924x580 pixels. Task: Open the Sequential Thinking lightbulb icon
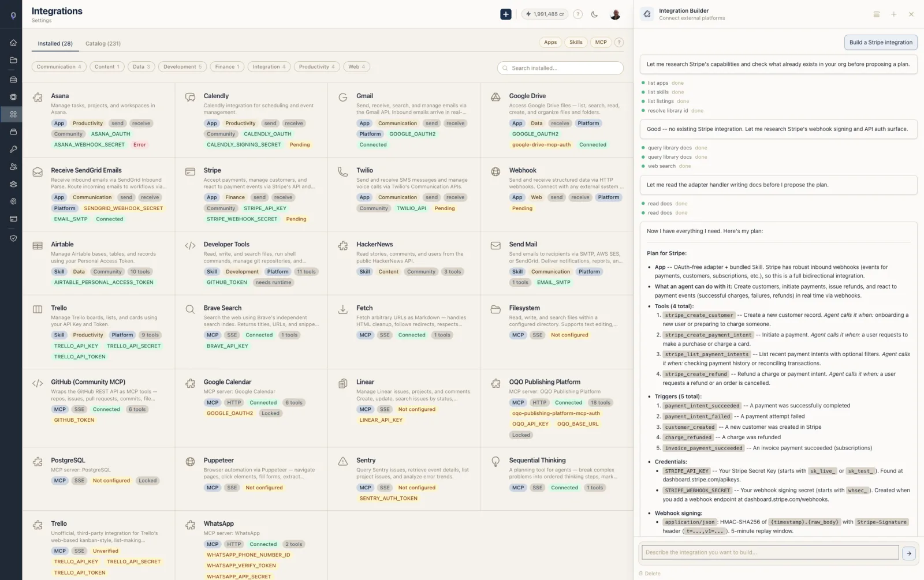(x=495, y=462)
